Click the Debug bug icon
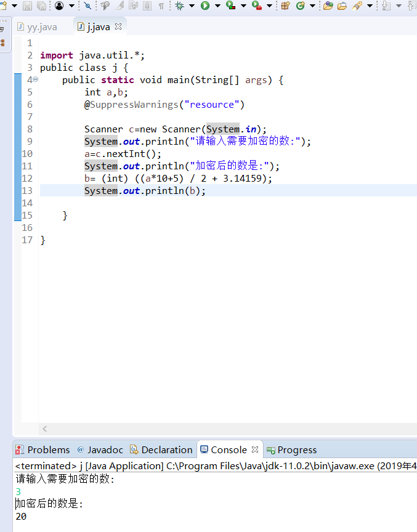This screenshot has width=417, height=532. [x=179, y=6]
